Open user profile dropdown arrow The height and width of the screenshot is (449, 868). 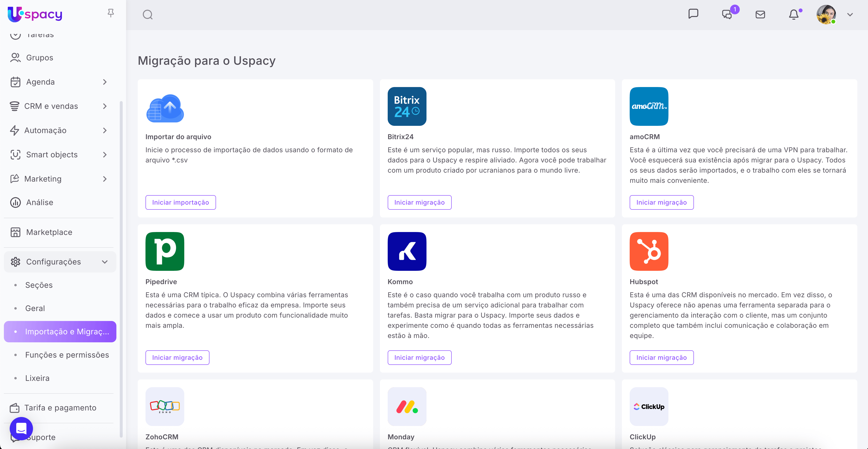click(x=850, y=15)
